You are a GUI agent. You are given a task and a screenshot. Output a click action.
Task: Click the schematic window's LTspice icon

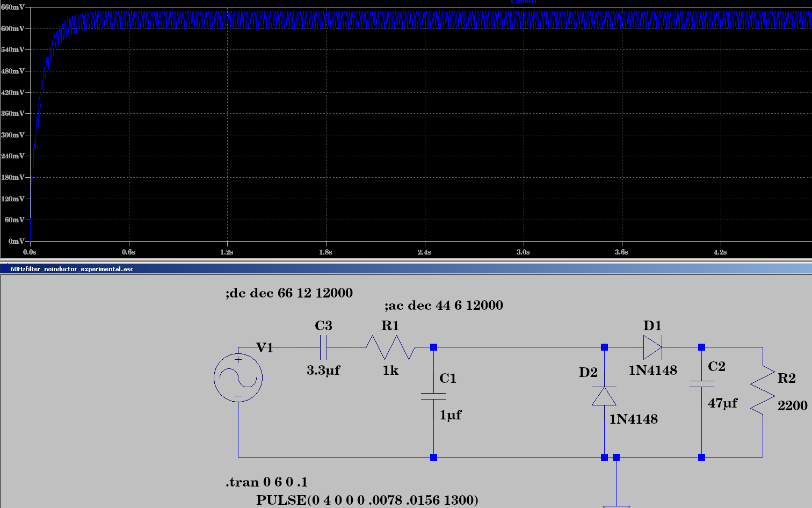tap(5, 268)
